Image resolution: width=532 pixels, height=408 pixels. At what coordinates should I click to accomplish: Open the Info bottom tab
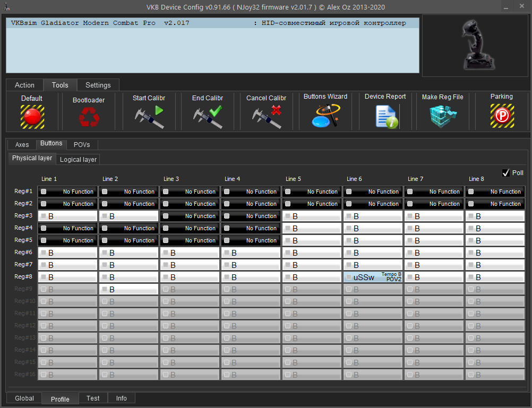tap(122, 398)
